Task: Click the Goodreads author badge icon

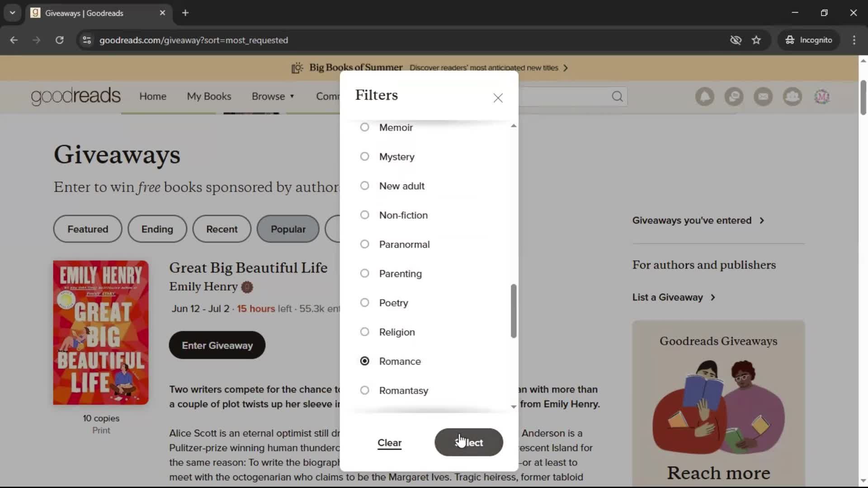Action: (247, 287)
